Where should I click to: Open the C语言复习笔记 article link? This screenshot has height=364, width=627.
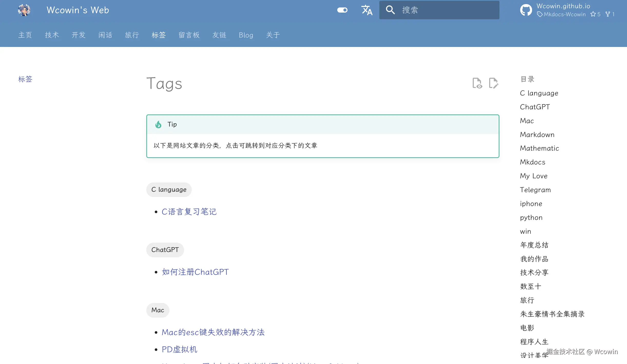(x=189, y=212)
